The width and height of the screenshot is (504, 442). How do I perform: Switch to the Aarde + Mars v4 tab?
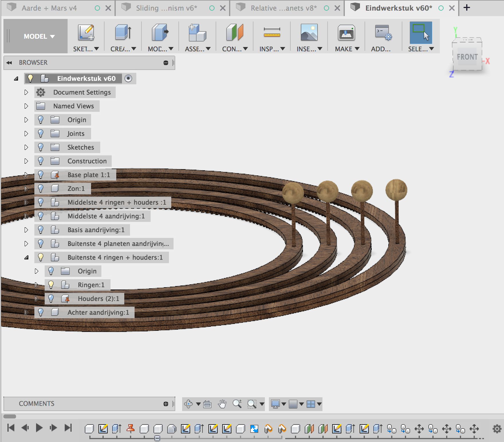[49, 8]
